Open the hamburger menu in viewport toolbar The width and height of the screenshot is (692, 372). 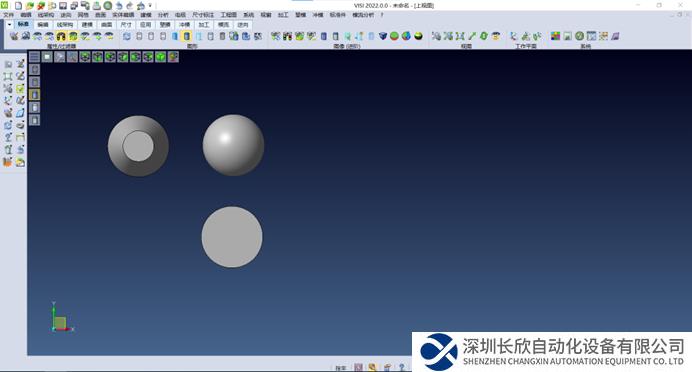click(x=34, y=56)
